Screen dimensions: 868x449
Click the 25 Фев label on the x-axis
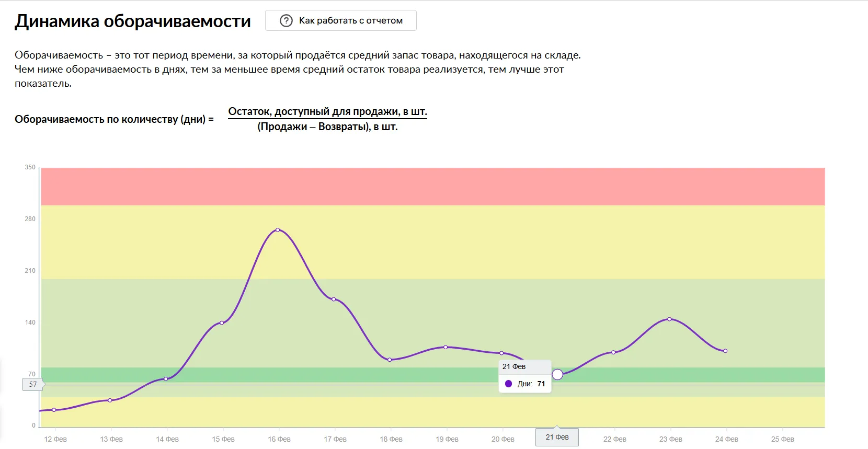(782, 439)
